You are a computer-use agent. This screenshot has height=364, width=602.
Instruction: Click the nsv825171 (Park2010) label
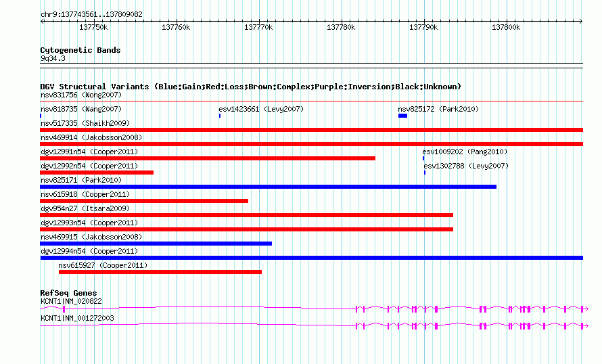81,180
